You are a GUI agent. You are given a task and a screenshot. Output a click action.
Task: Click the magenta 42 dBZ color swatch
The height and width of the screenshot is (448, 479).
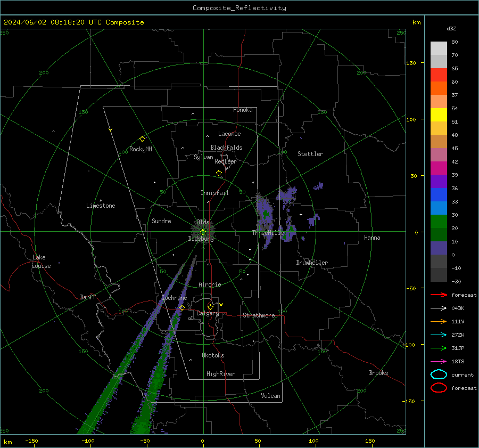(439, 168)
